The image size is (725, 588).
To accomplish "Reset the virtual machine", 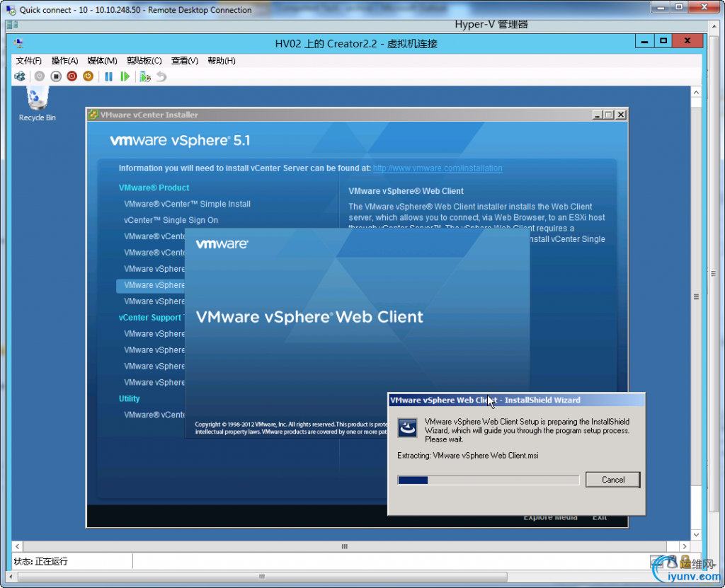I will click(x=125, y=76).
